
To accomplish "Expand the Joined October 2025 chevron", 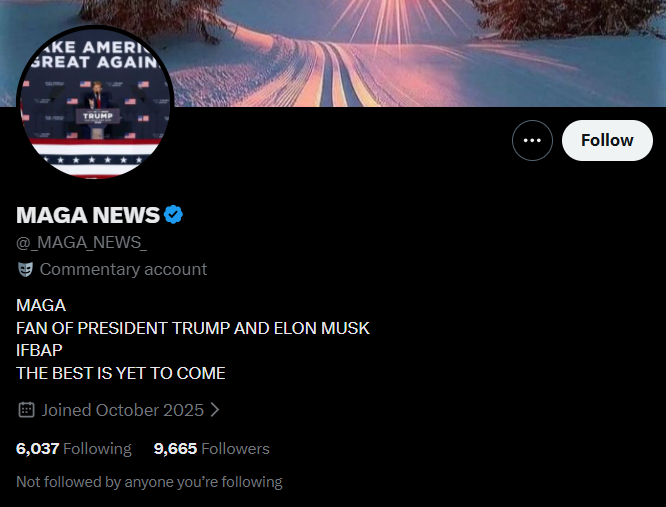I will pos(215,410).
